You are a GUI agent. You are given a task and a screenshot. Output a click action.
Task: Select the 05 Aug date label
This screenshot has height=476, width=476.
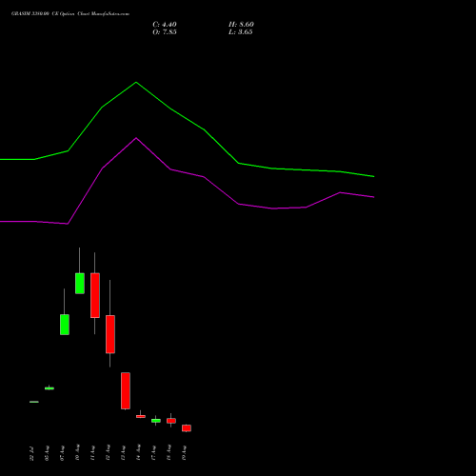click(47, 453)
